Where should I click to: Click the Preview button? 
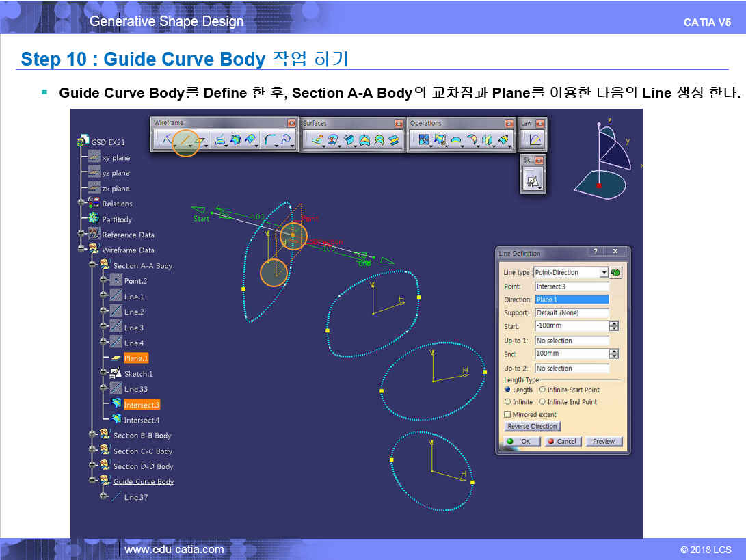tap(603, 442)
